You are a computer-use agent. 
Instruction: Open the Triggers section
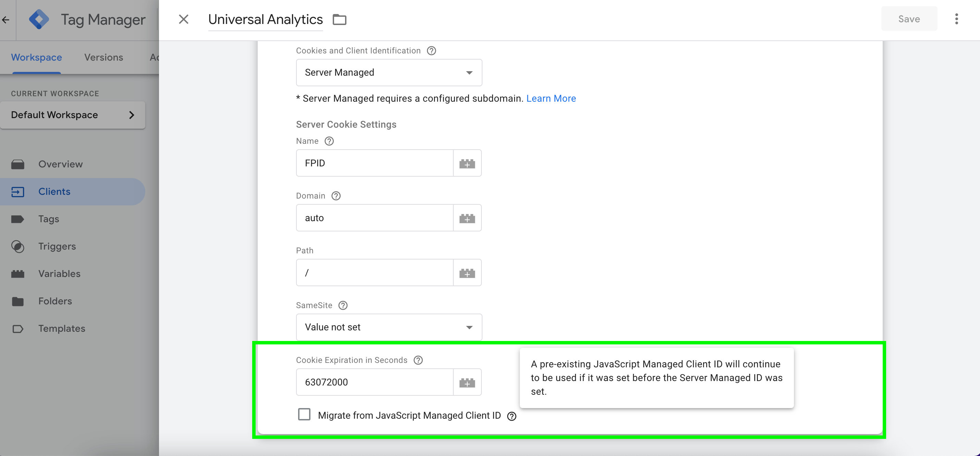pyautogui.click(x=72, y=246)
